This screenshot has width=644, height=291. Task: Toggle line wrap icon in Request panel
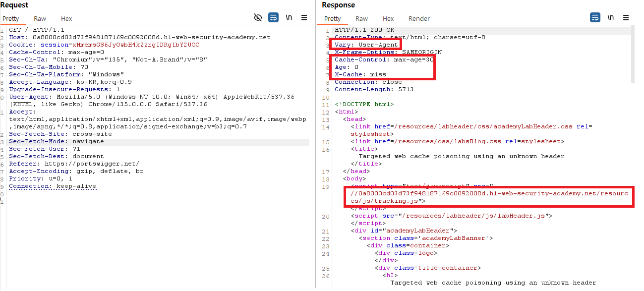coord(273,18)
